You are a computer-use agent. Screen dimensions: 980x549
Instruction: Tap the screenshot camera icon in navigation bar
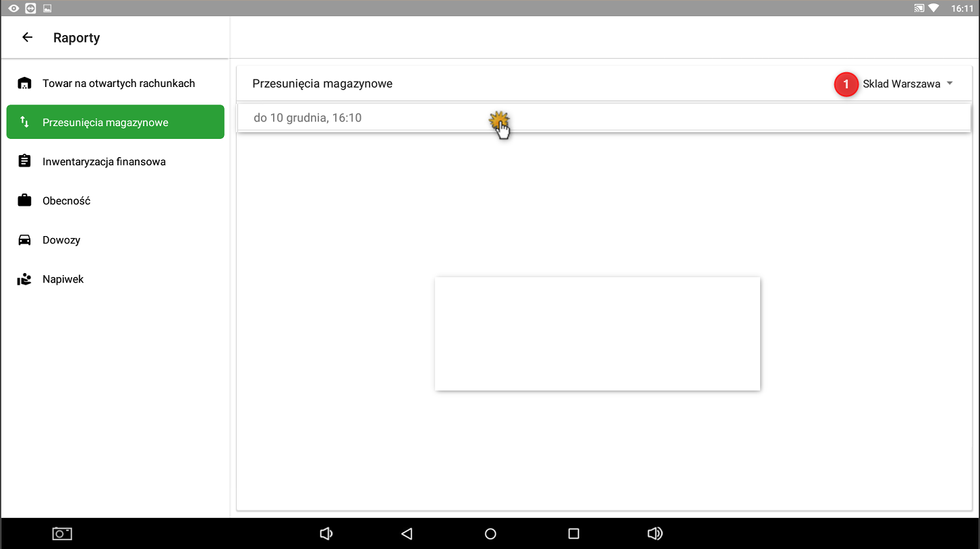click(62, 533)
